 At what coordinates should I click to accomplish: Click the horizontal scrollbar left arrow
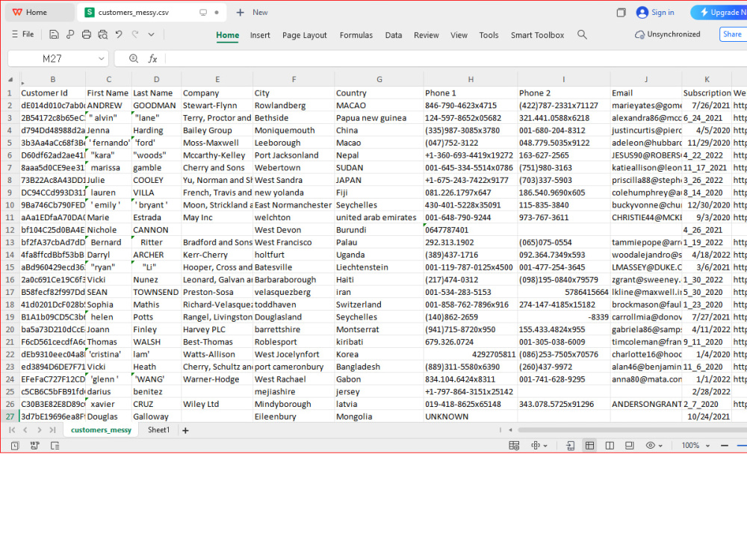[x=511, y=430]
